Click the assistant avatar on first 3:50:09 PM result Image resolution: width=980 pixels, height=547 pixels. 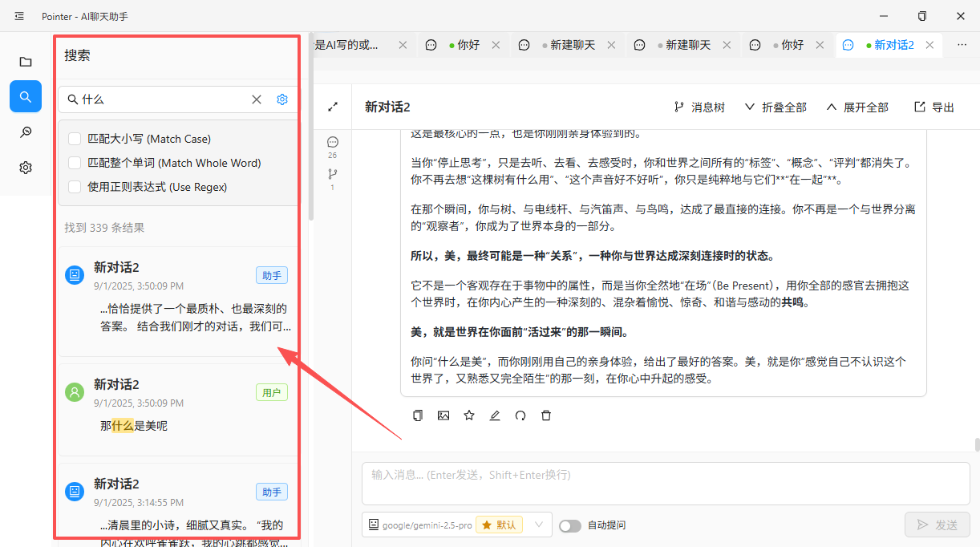(x=75, y=275)
